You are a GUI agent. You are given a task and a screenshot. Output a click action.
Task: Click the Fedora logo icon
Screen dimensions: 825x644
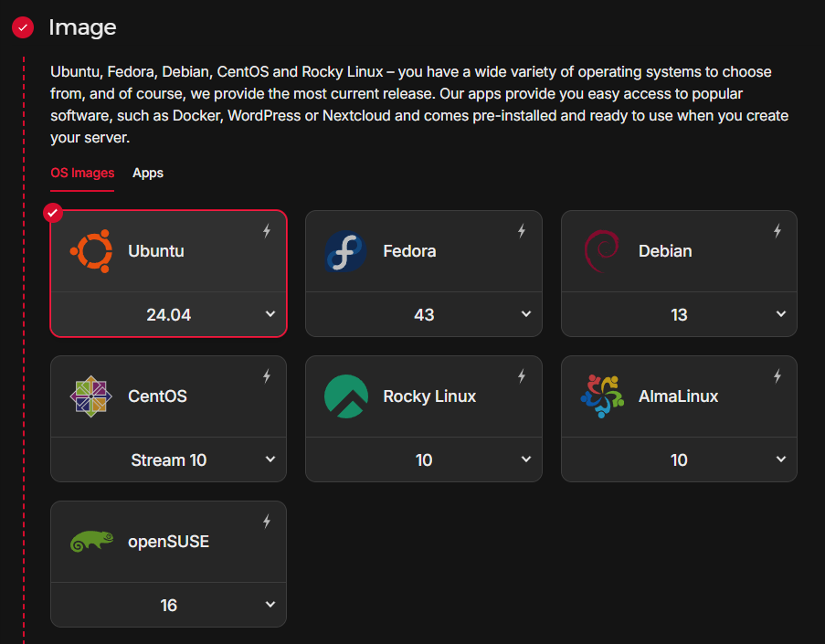346,251
